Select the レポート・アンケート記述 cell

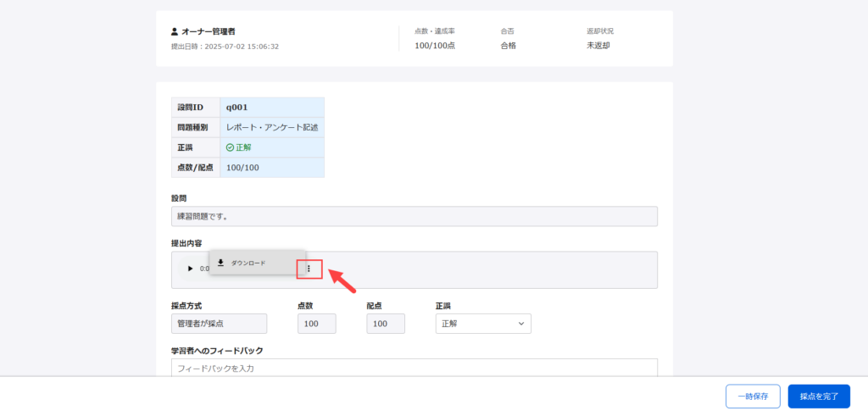[272, 127]
